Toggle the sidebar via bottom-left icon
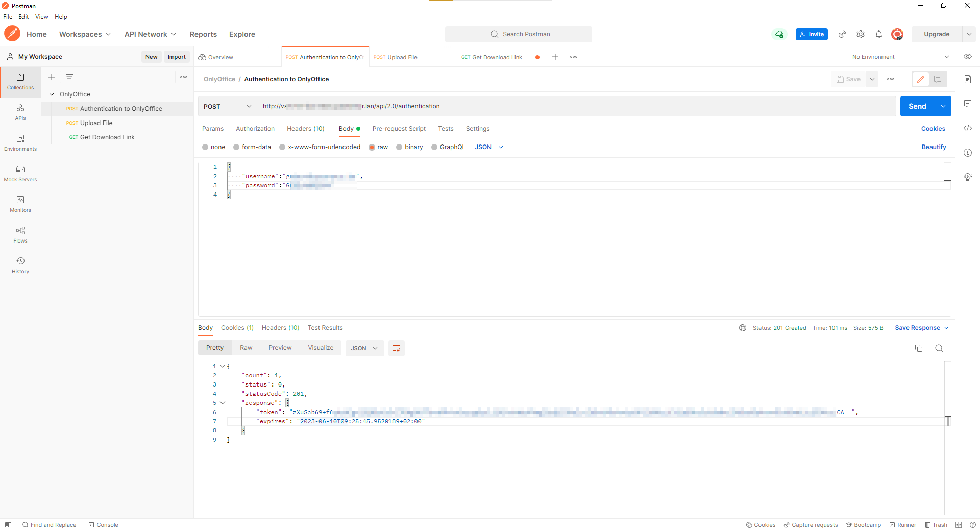The height and width of the screenshot is (531, 980). tap(8, 525)
